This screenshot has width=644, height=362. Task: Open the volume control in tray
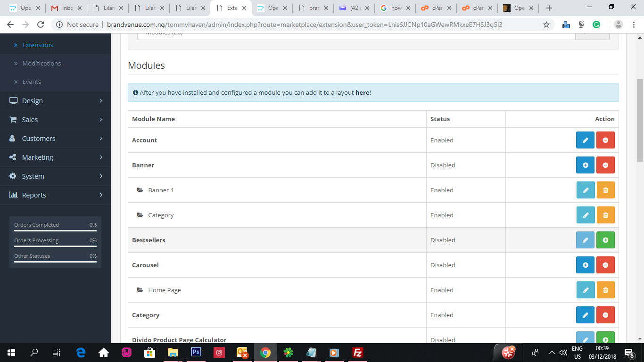pos(563,352)
